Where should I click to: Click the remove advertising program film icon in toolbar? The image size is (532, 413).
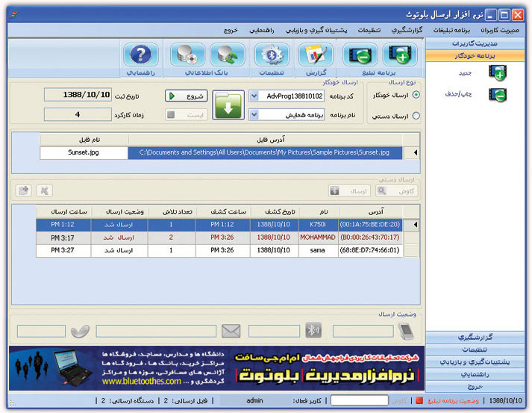[360, 55]
